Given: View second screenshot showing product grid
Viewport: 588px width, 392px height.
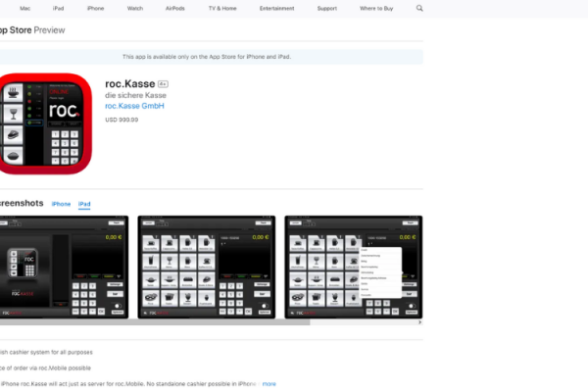Looking at the screenshot, I should (207, 268).
